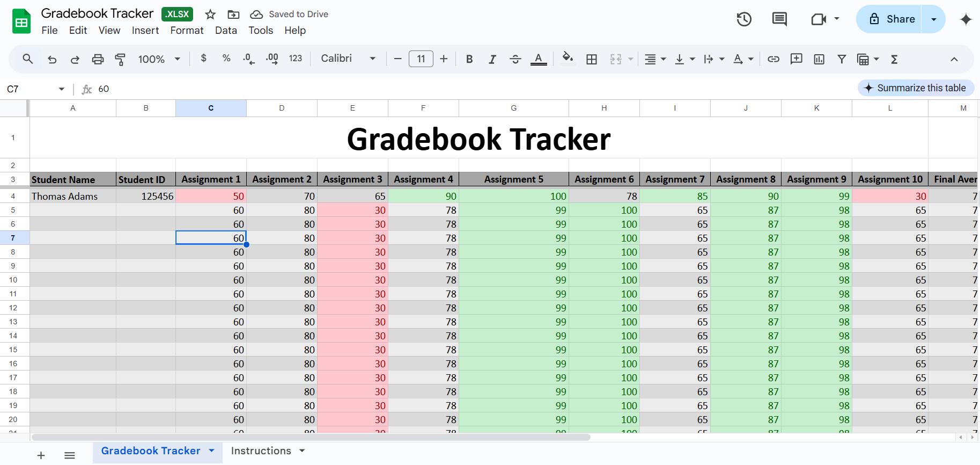Screen dimensions: 980x465
Task: Open the Gemini sparkle icon
Action: click(966, 19)
